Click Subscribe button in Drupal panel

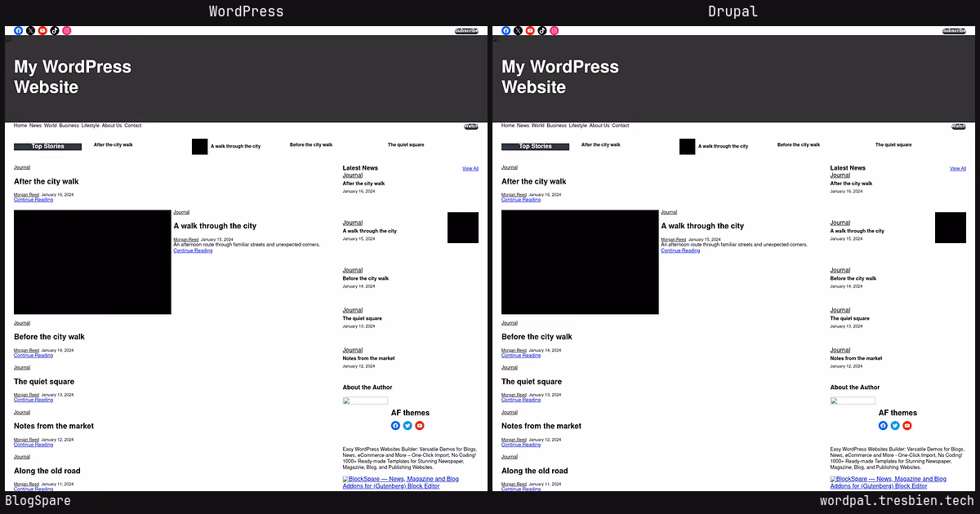[954, 31]
